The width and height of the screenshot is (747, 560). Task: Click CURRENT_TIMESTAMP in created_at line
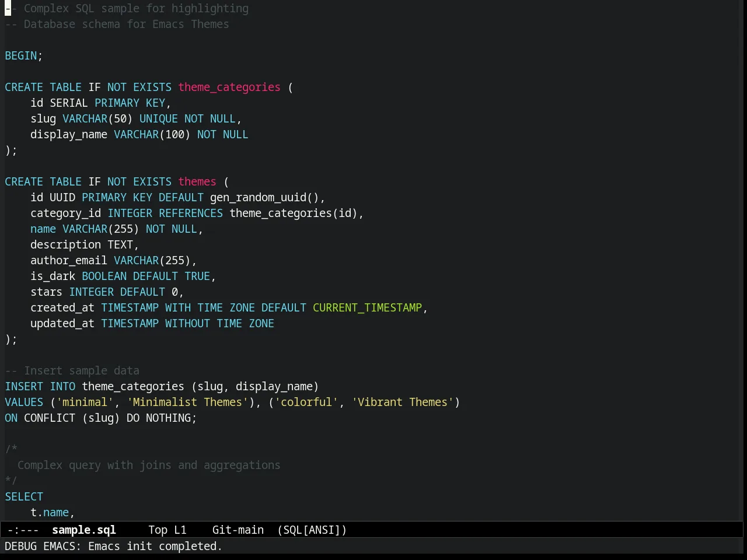[367, 307]
